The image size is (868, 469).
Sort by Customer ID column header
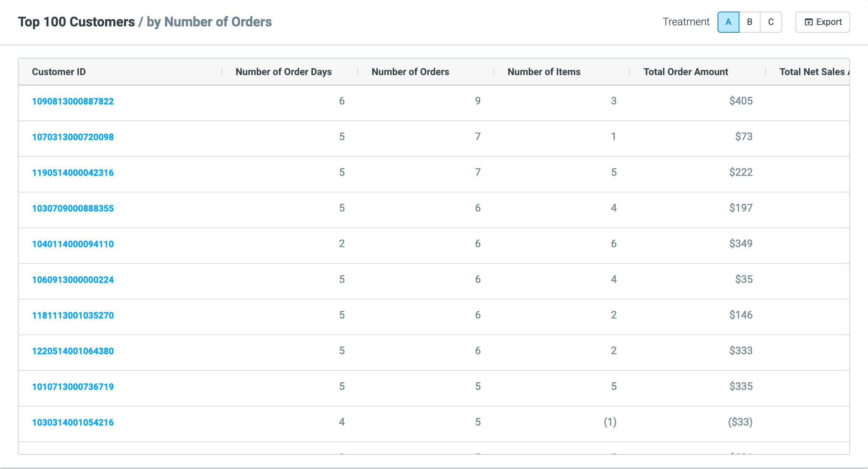click(x=59, y=72)
